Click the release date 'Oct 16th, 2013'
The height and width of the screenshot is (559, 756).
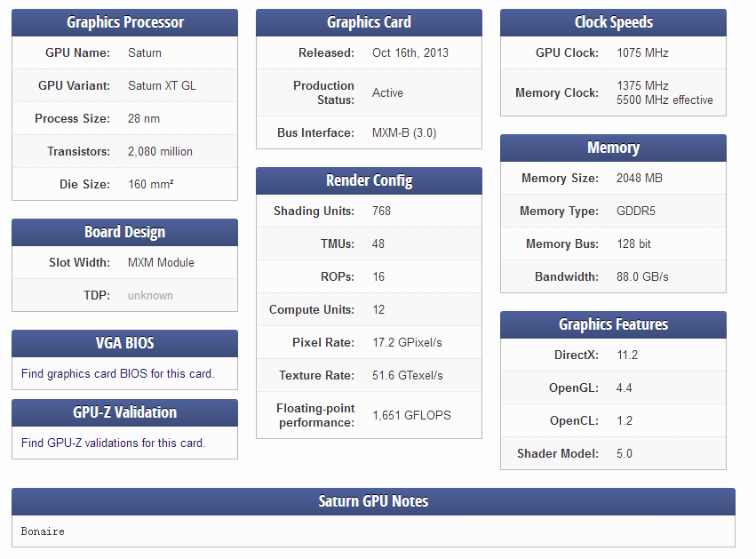(x=410, y=52)
